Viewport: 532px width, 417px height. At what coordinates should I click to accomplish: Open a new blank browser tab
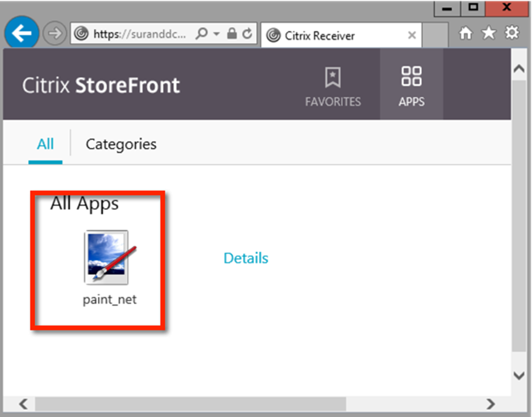(x=435, y=35)
